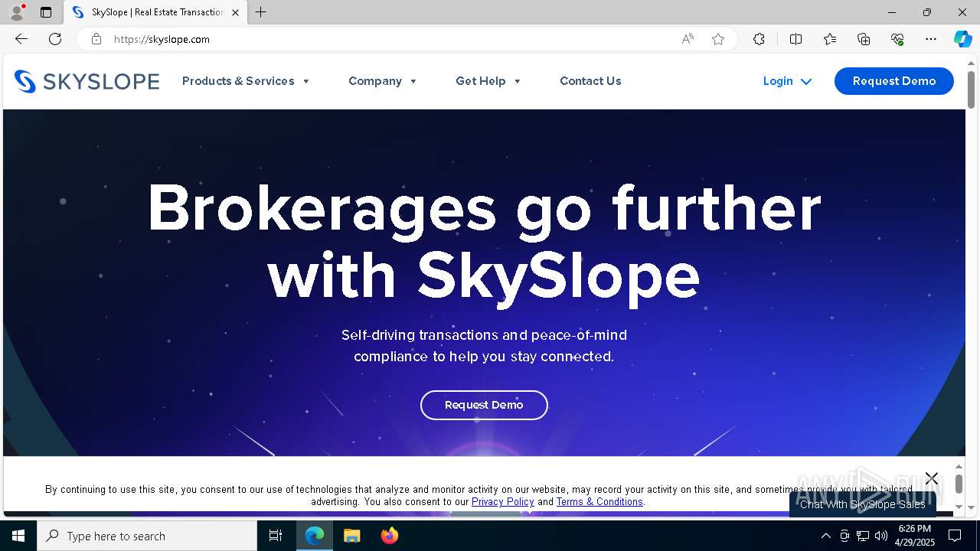Open the Favorites list icon
This screenshot has height=551, width=980.
coord(830,39)
